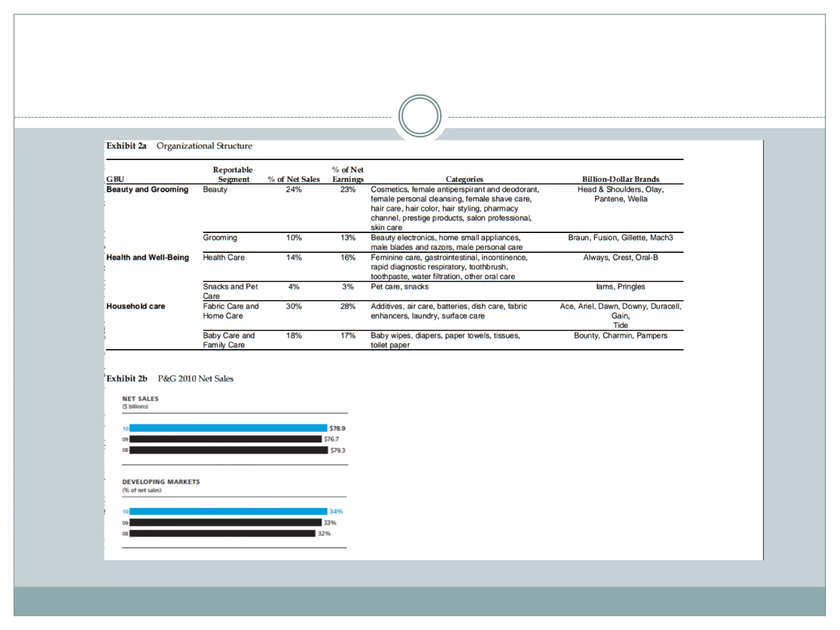Click the blue 2010 developing markets bar
The height and width of the screenshot is (630, 840).
pos(228,511)
